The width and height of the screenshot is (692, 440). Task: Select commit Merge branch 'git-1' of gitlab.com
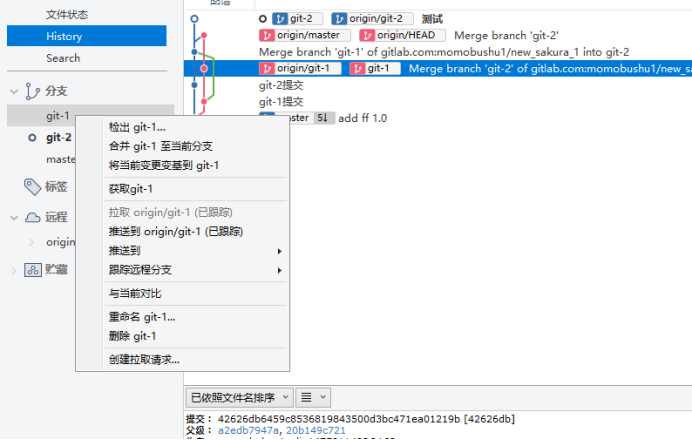pyautogui.click(x=444, y=52)
